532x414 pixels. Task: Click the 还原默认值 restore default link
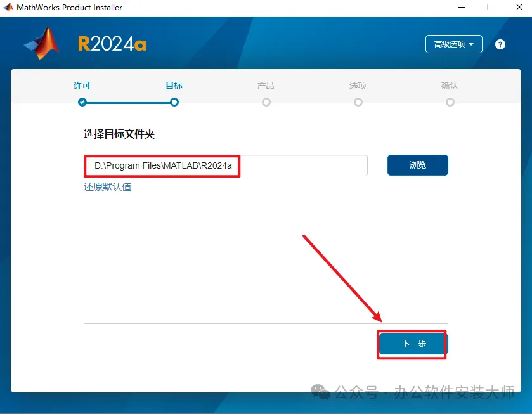[x=108, y=187]
